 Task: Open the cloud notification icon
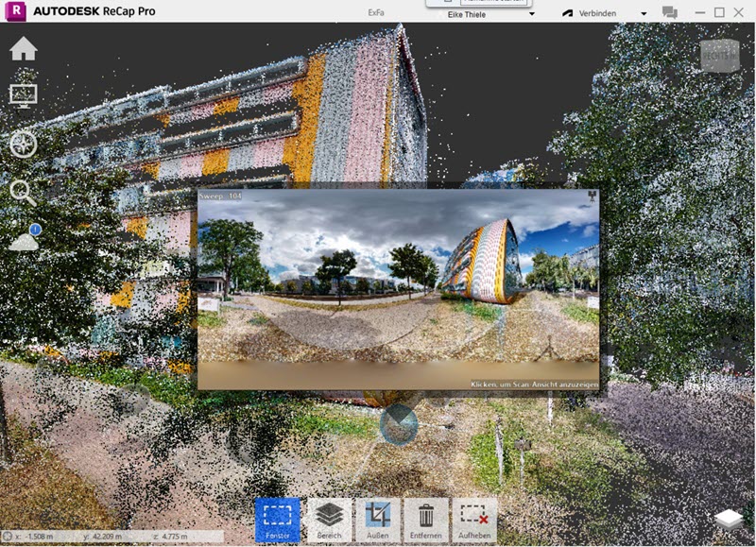(x=25, y=237)
